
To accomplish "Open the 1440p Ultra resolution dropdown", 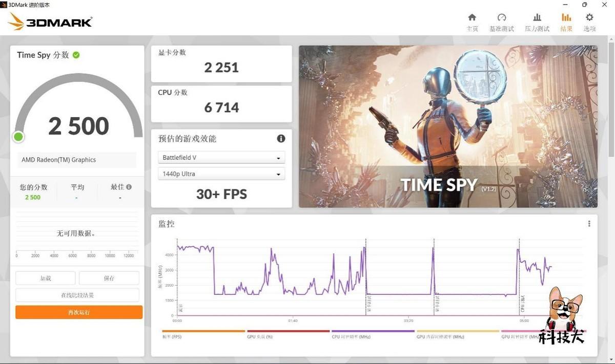I will 221,174.
